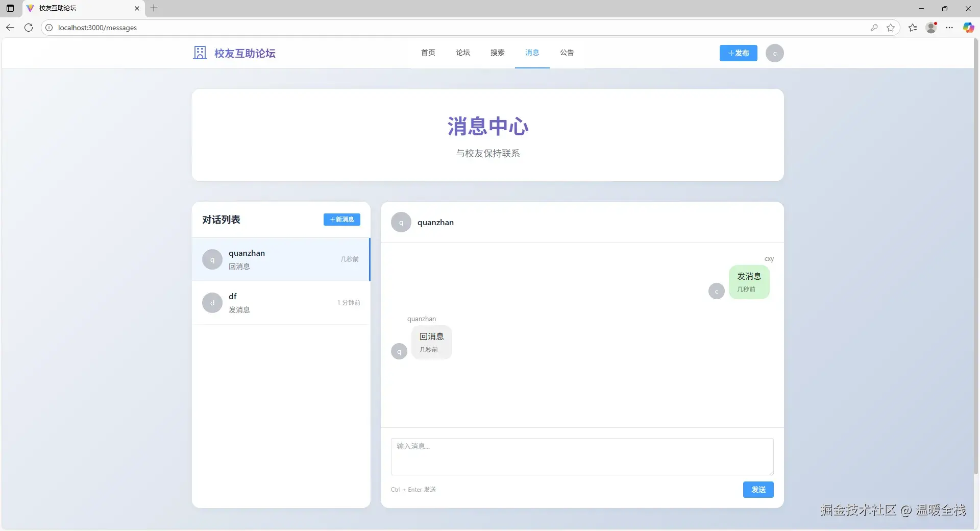This screenshot has width=980, height=531.
Task: Click quanzhan name in chat header
Action: (435, 223)
